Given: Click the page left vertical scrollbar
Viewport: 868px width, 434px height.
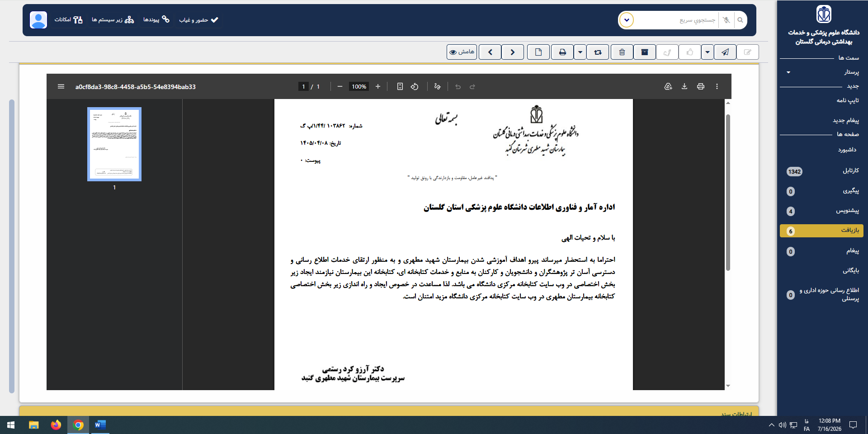Looking at the screenshot, I should (x=12, y=246).
